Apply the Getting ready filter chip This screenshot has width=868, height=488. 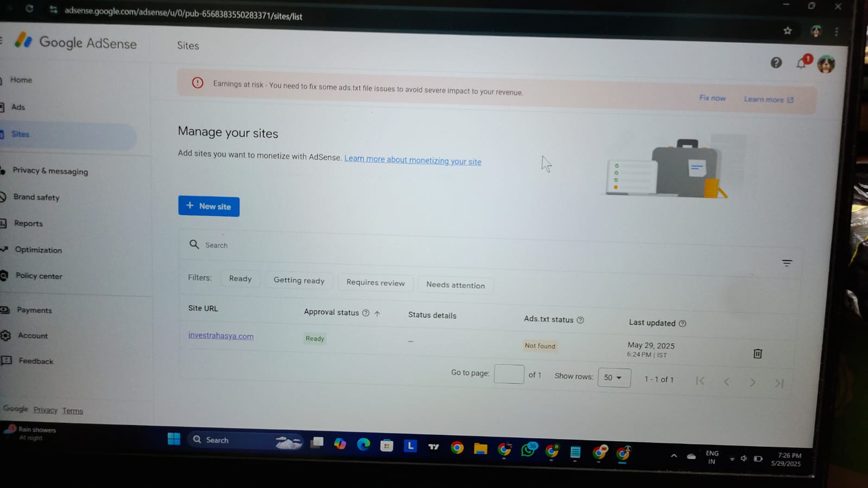(x=299, y=281)
